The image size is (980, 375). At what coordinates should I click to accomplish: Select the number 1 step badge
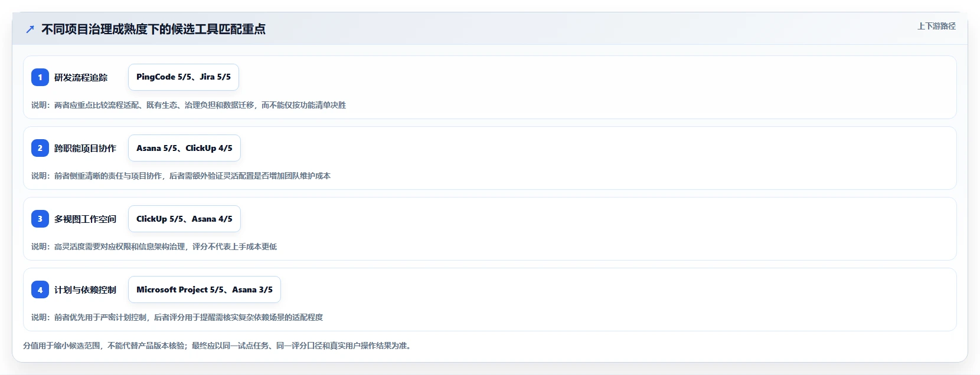[40, 77]
